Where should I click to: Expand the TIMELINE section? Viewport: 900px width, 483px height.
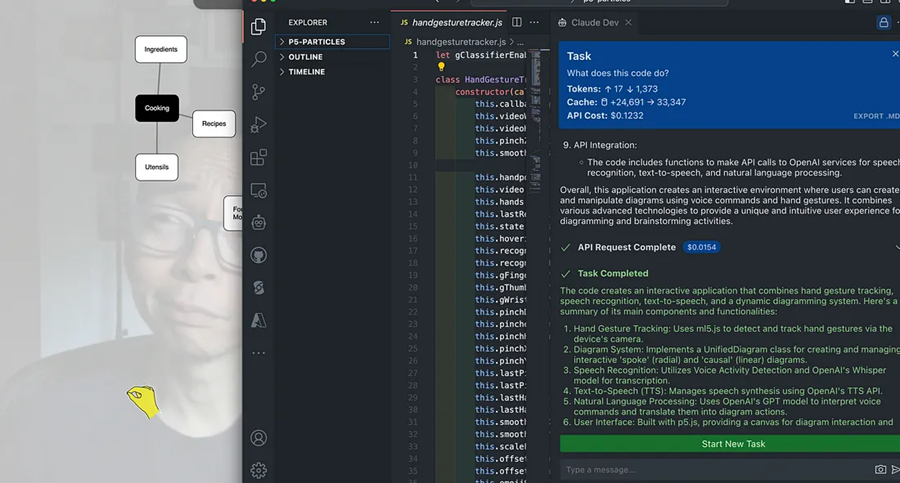pyautogui.click(x=333, y=72)
